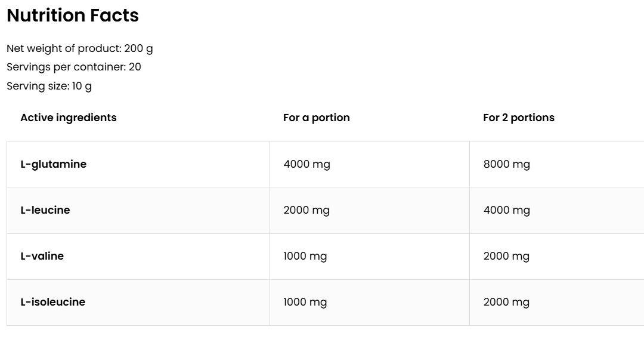Click the 2000 mg L-valine two-portion value
The width and height of the screenshot is (644, 342).
pos(506,256)
